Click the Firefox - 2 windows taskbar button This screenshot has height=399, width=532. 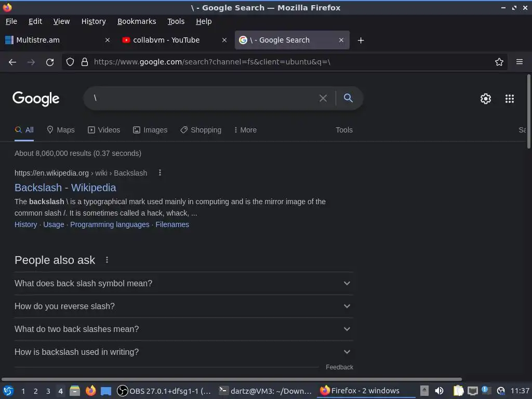[x=366, y=391]
